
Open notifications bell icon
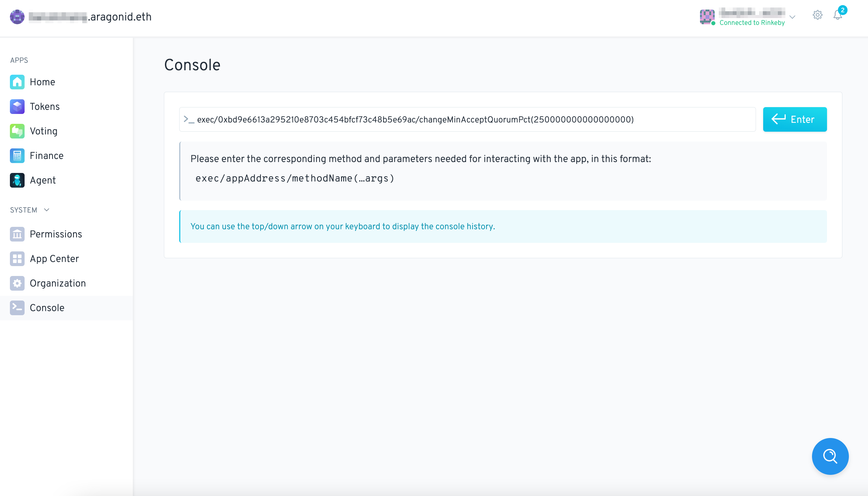coord(838,15)
